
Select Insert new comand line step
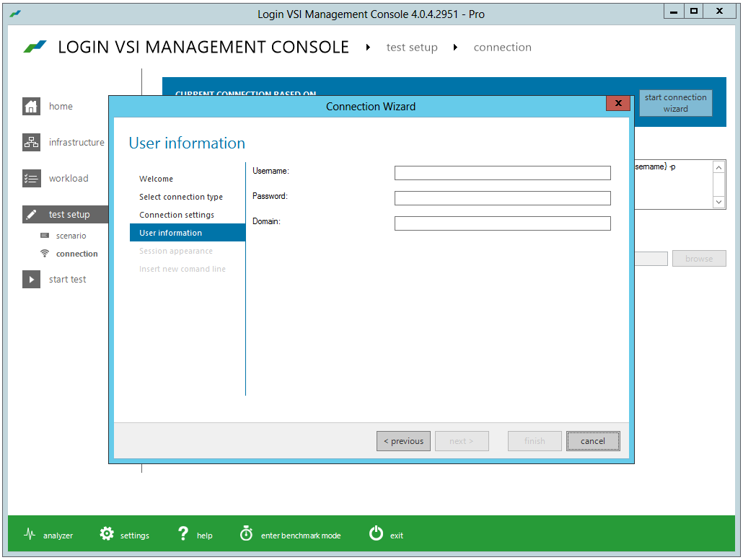[183, 269]
